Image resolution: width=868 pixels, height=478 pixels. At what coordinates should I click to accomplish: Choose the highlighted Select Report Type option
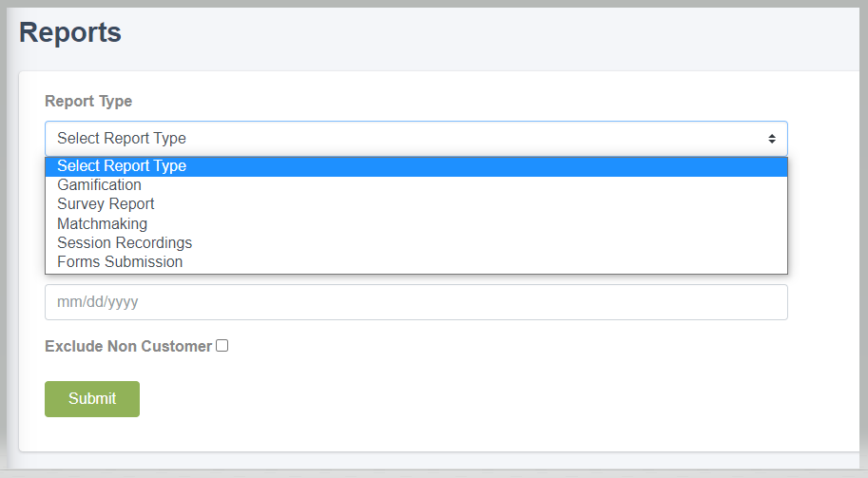click(x=416, y=166)
